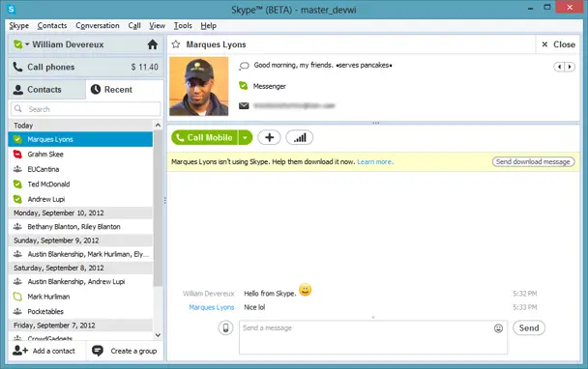
Task: Collapse Friday, September 7, 2012 group
Action: pos(80,326)
